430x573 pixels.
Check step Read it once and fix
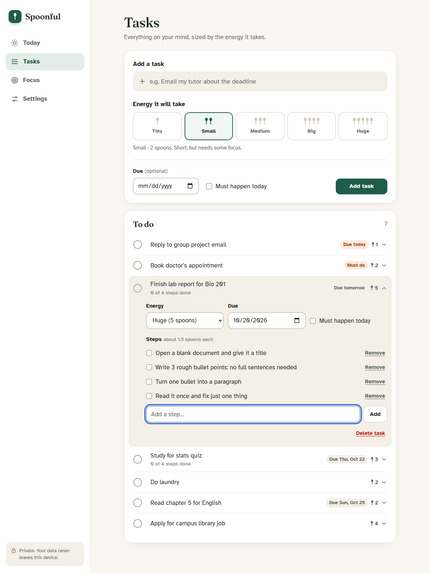(x=149, y=396)
